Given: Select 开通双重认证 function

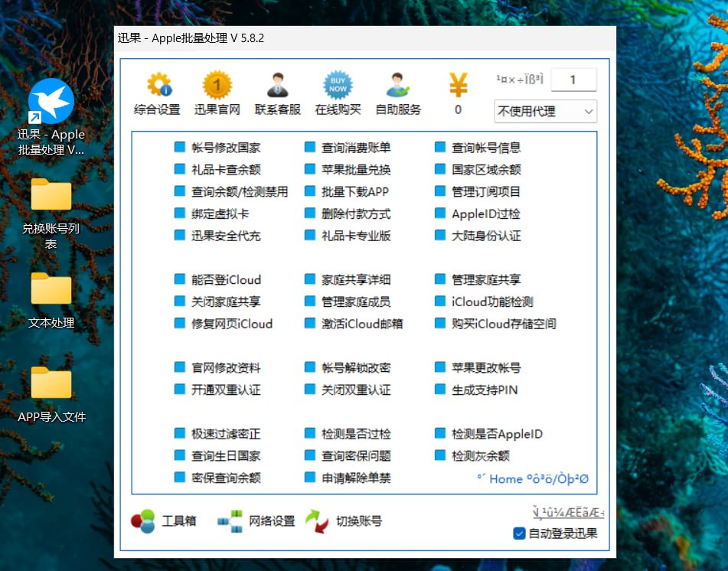Looking at the screenshot, I should click(226, 390).
